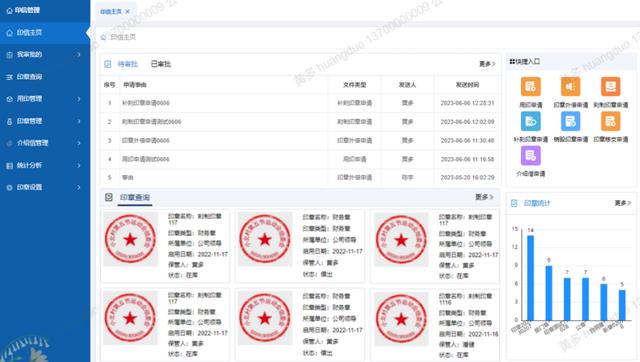The height and width of the screenshot is (362, 640).
Task: Click the 申请事由 column header
Action: point(135,85)
